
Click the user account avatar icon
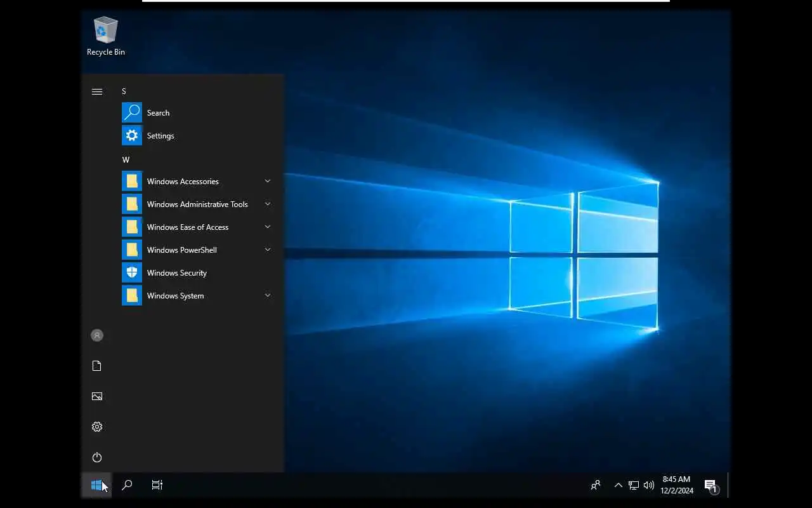click(97, 335)
